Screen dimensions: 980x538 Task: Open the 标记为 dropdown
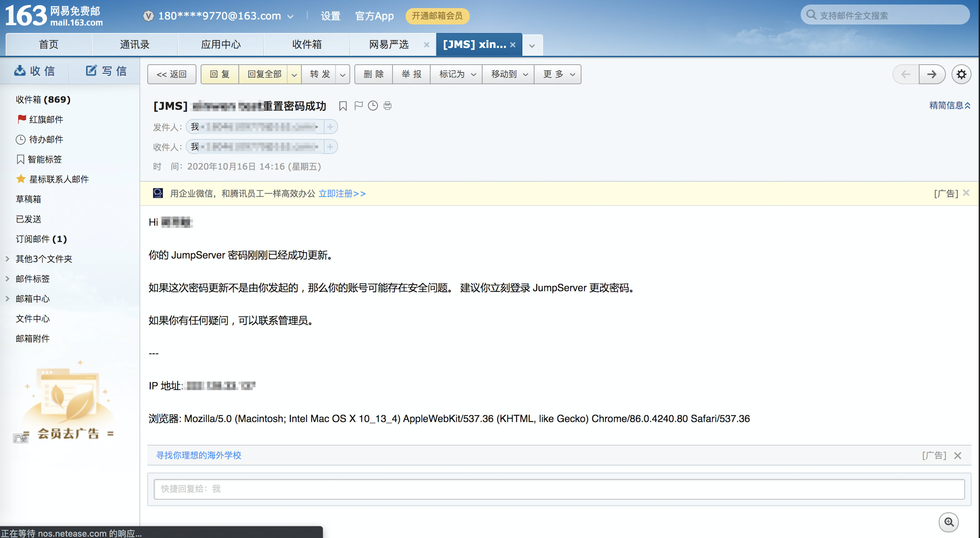pos(456,74)
